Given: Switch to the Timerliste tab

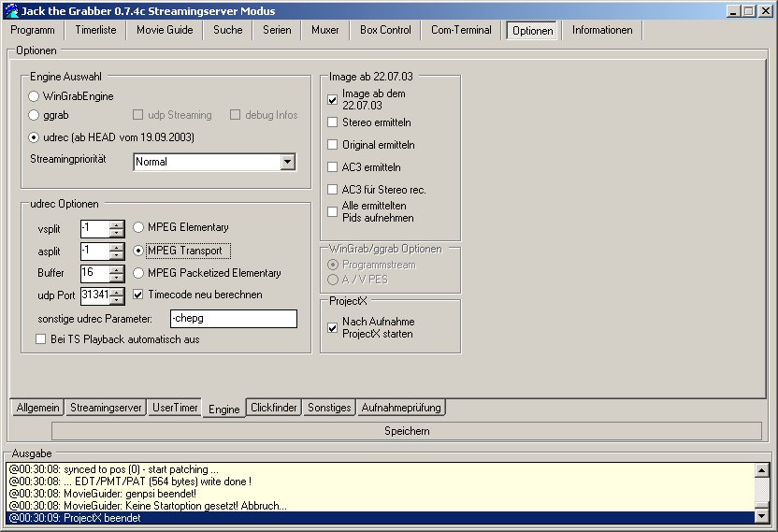Looking at the screenshot, I should pos(97,30).
